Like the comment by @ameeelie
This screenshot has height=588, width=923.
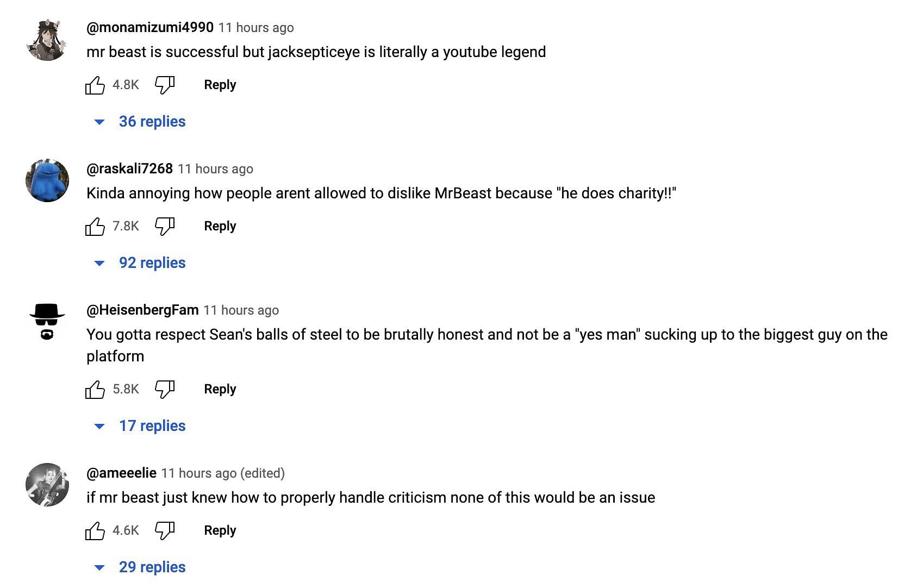pos(95,530)
